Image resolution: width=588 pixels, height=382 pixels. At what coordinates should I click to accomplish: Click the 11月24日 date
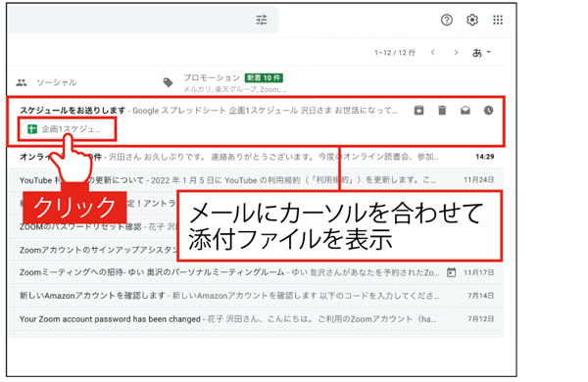[479, 180]
